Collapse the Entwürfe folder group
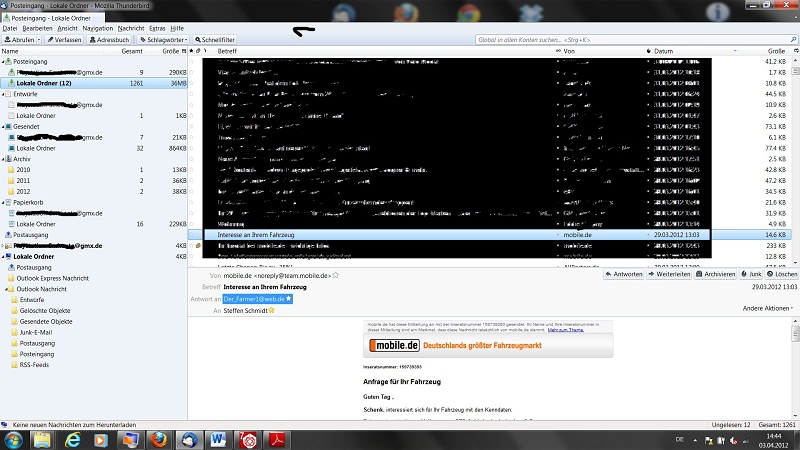 click(3, 94)
